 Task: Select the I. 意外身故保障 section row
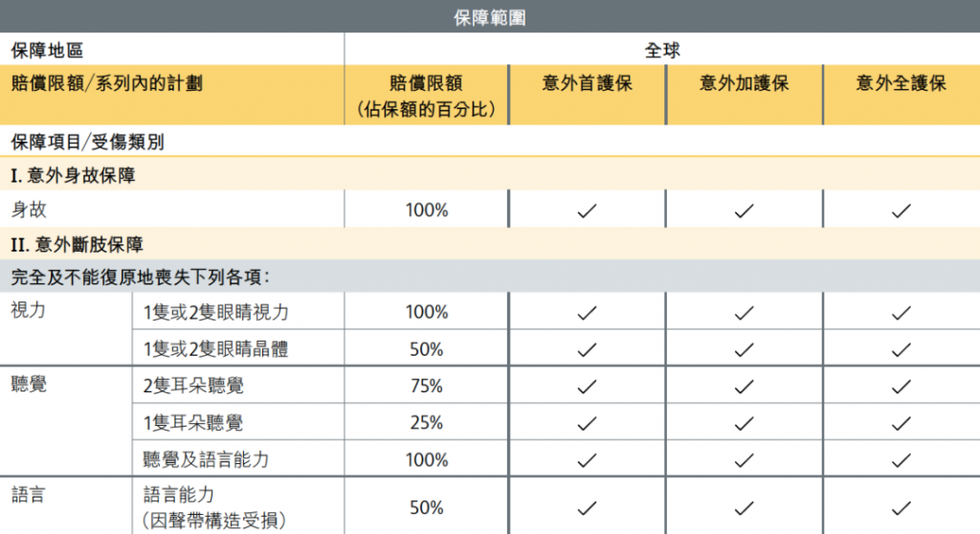click(490, 175)
